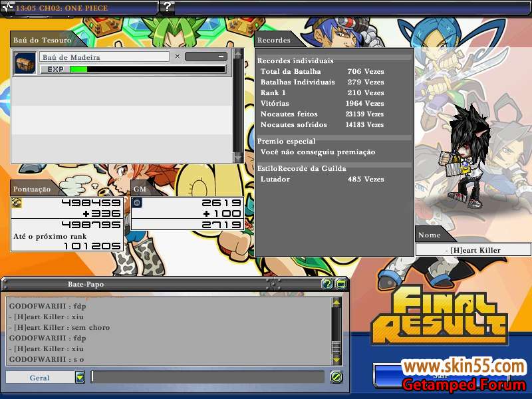Click Total da Batalha record row
The width and height of the screenshot is (532, 399).
pyautogui.click(x=323, y=71)
